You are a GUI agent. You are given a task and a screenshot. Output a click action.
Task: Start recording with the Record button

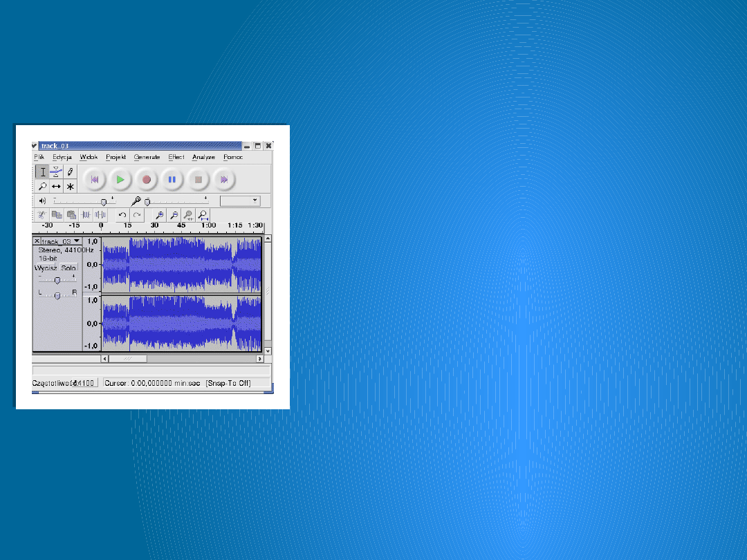[x=146, y=180]
